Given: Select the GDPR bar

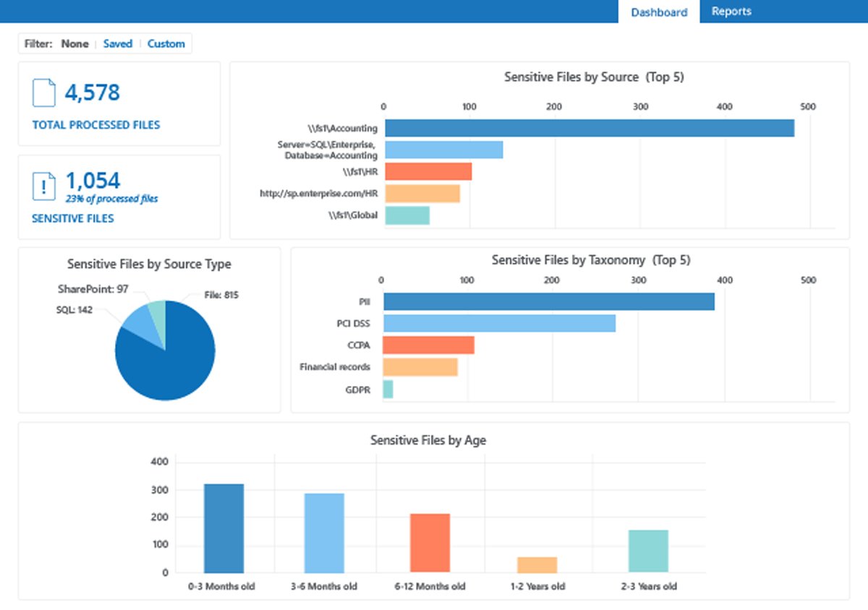Looking at the screenshot, I should coord(388,389).
